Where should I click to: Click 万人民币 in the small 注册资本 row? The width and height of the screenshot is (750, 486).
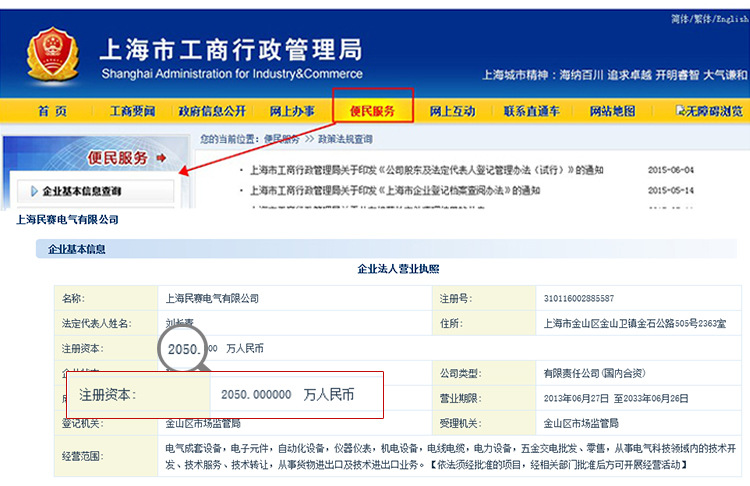[245, 348]
